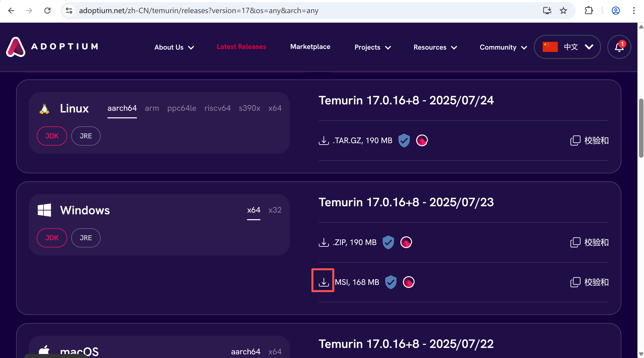644x358 pixels.
Task: Click the scrollbar up arrow
Action: coord(641,27)
